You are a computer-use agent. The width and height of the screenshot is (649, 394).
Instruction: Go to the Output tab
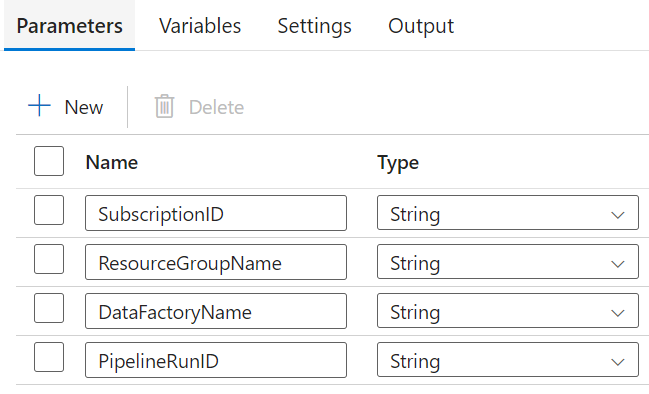click(421, 26)
